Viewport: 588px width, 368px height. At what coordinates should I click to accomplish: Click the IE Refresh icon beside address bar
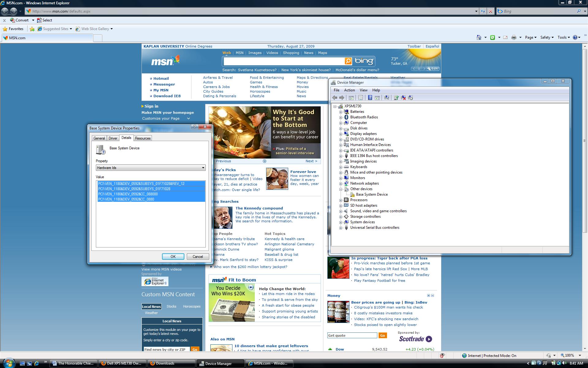483,11
